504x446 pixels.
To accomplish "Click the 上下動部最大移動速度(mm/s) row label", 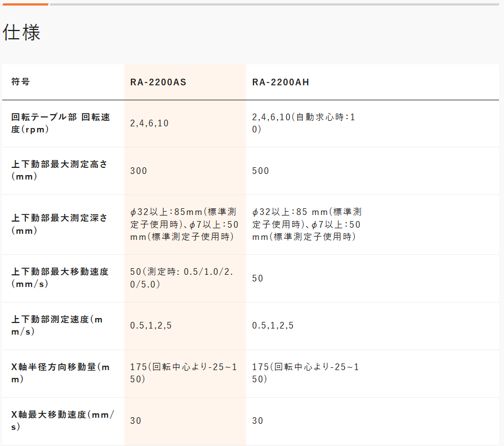I will [x=60, y=278].
